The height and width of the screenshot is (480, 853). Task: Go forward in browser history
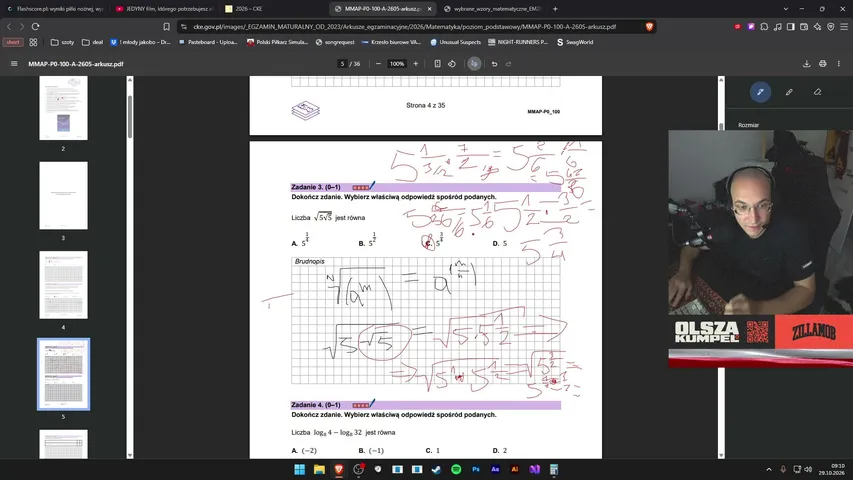(x=22, y=26)
